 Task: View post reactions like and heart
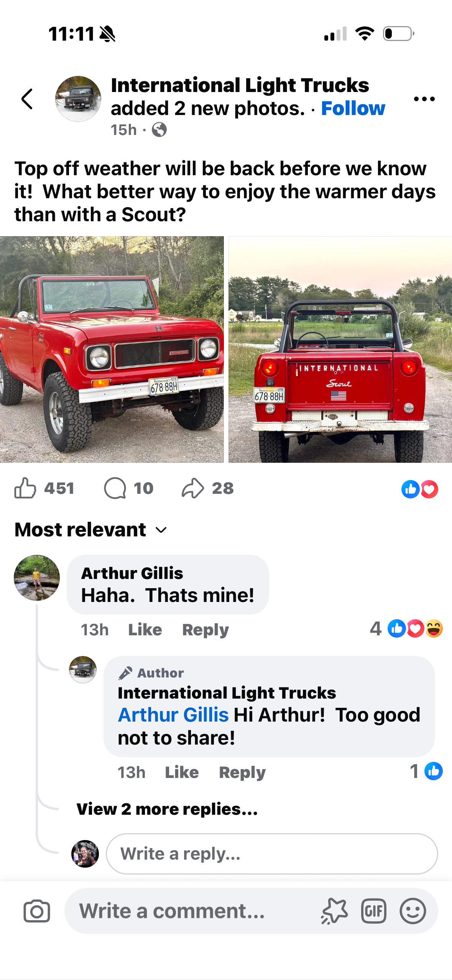pos(420,489)
